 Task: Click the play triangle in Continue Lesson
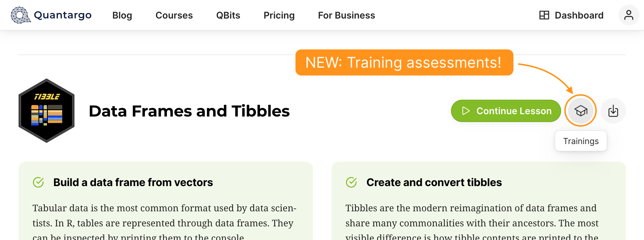point(465,111)
